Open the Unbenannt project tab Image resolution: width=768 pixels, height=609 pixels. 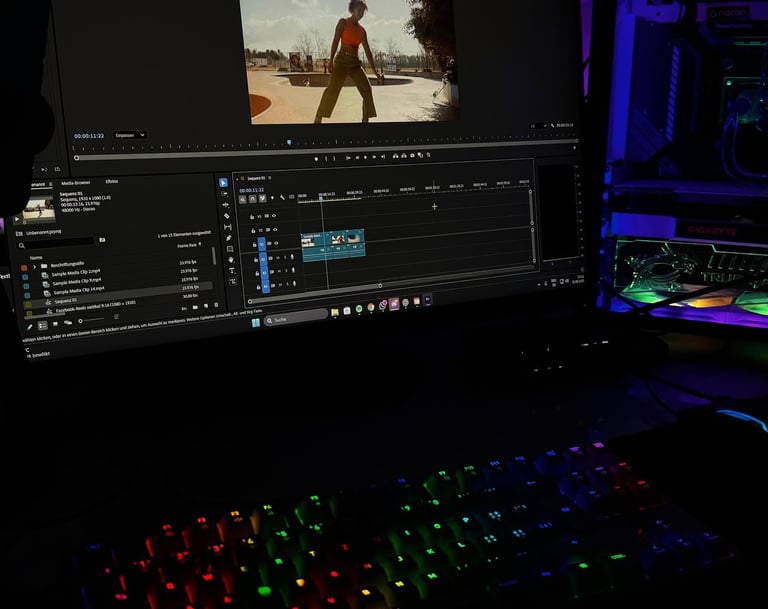point(38,185)
